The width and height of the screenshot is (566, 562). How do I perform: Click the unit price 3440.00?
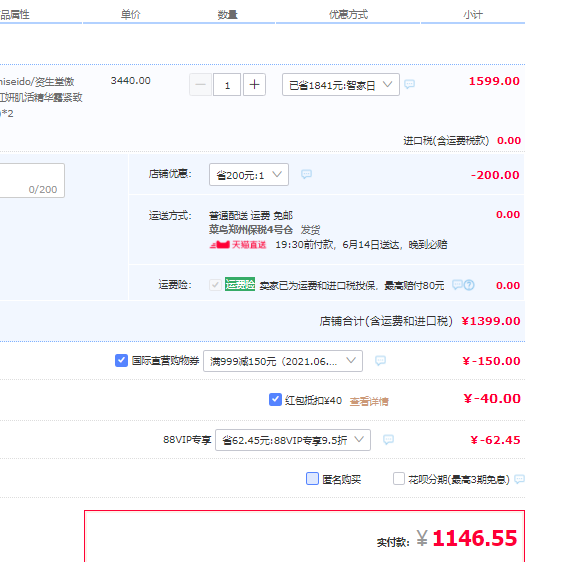point(130,80)
